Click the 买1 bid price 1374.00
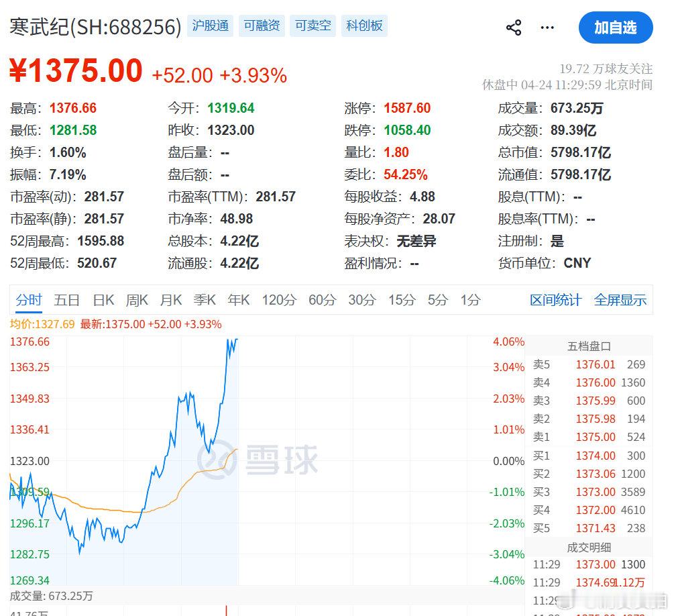 (596, 456)
